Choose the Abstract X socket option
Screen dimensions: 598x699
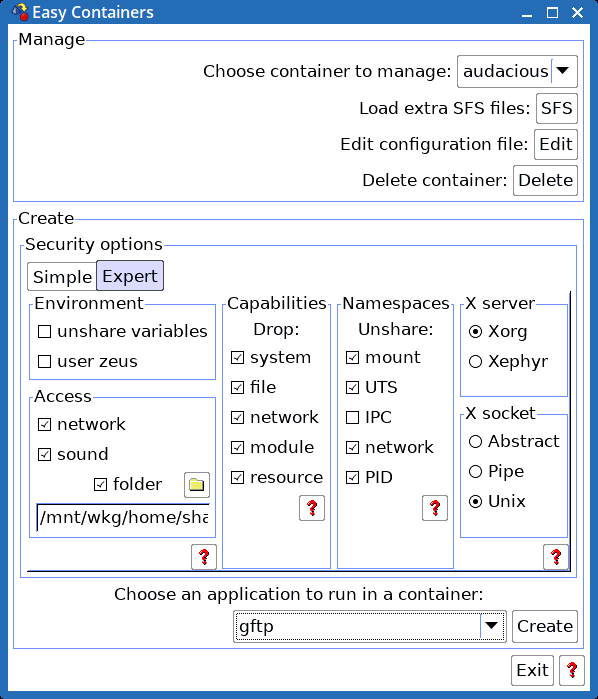(475, 442)
